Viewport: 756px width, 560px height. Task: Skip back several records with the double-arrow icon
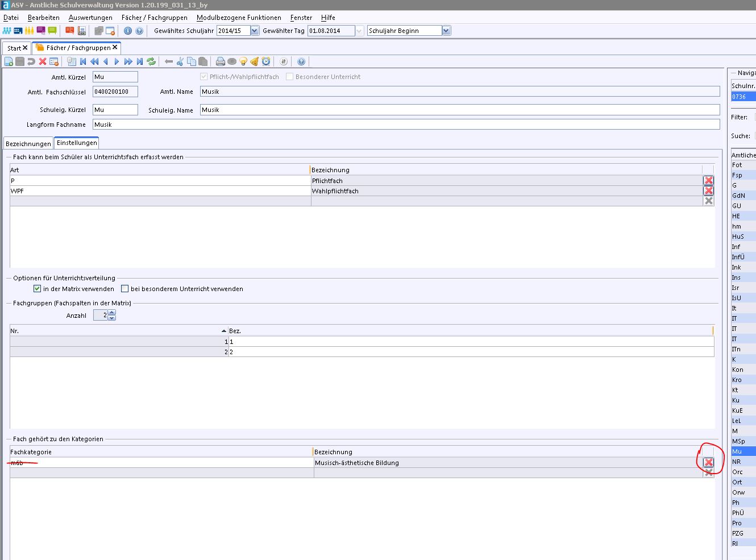94,61
